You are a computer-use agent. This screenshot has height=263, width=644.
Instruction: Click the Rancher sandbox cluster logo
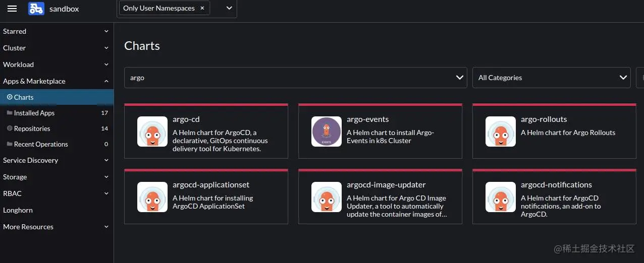[x=36, y=9]
